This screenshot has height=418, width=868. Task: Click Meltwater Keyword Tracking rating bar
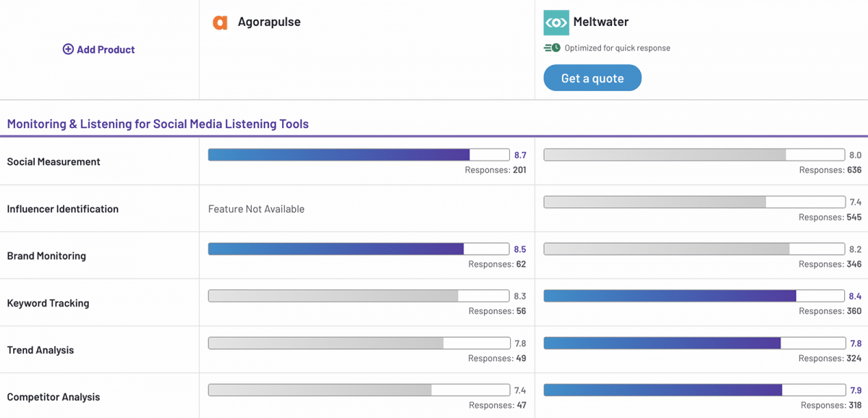[x=694, y=296]
